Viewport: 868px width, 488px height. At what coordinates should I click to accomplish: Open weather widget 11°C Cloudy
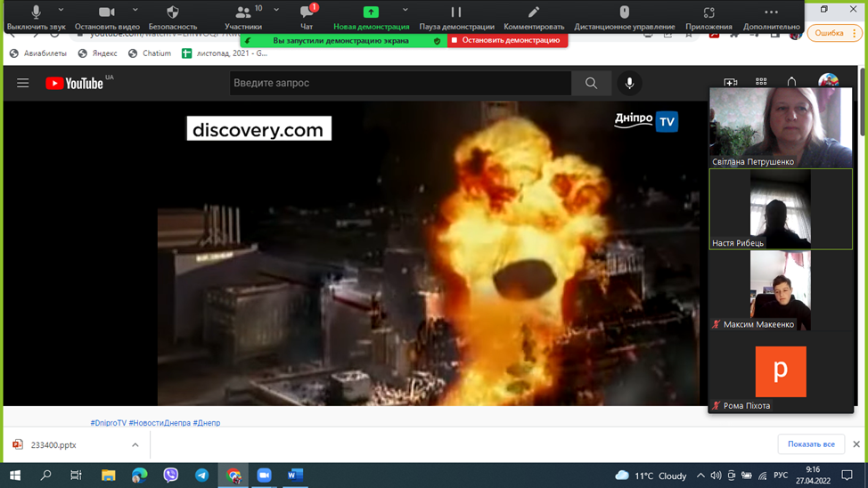651,476
